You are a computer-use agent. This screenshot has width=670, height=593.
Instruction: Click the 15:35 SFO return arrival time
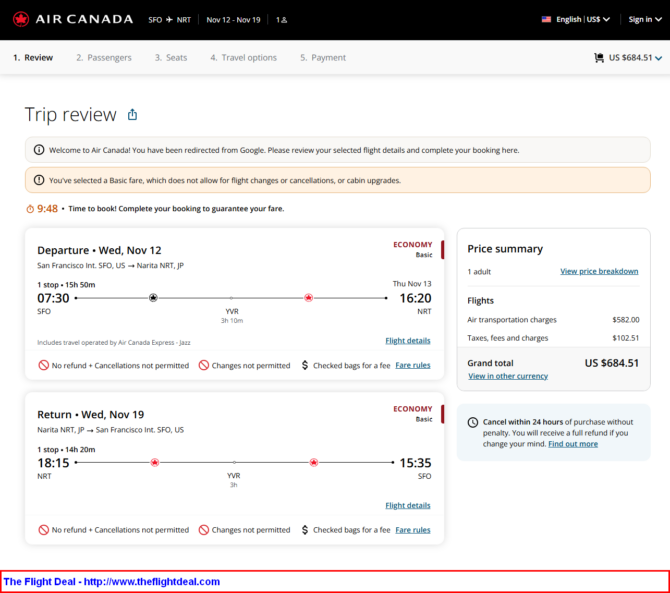click(415, 463)
